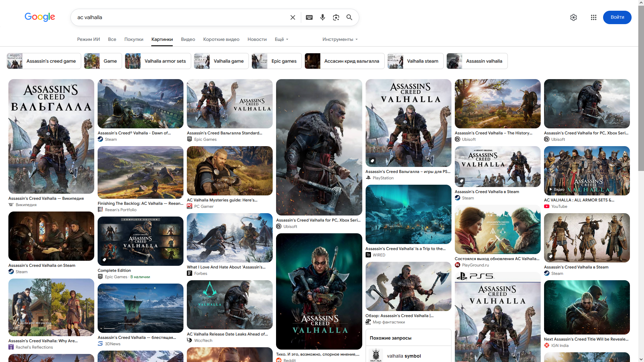This screenshot has height=362, width=644.
Task: Clear the search query with X icon
Action: (293, 17)
